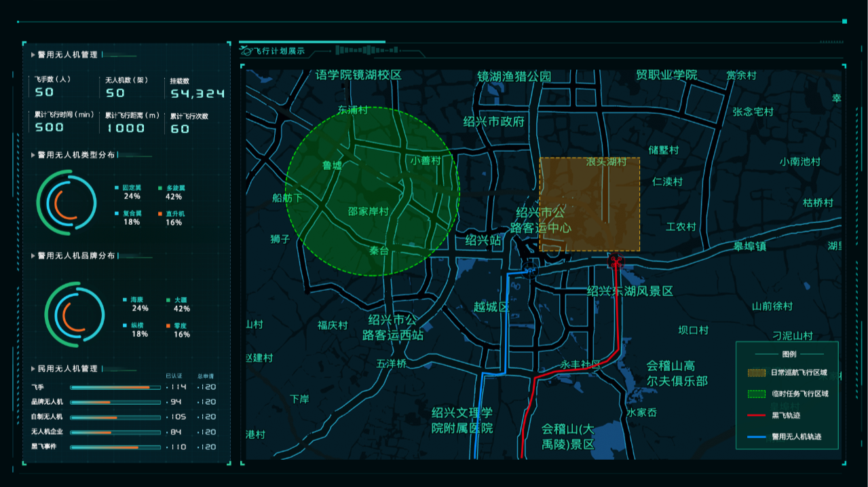Select the 飞行计划展示 tab header
868x487 pixels.
(x=278, y=51)
